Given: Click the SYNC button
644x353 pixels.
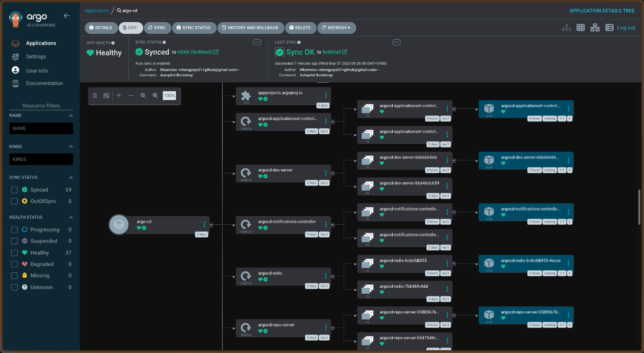Looking at the screenshot, I should tap(157, 28).
